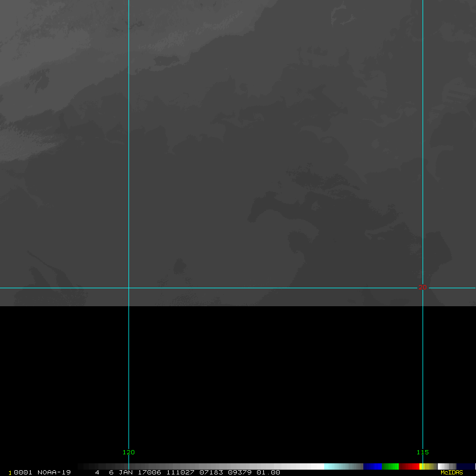Click the green 115 longitude label
This screenshot has width=476, height=476.
click(x=423, y=452)
